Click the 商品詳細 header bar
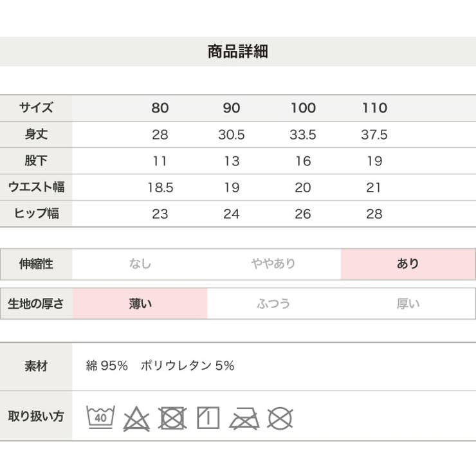 238,51
